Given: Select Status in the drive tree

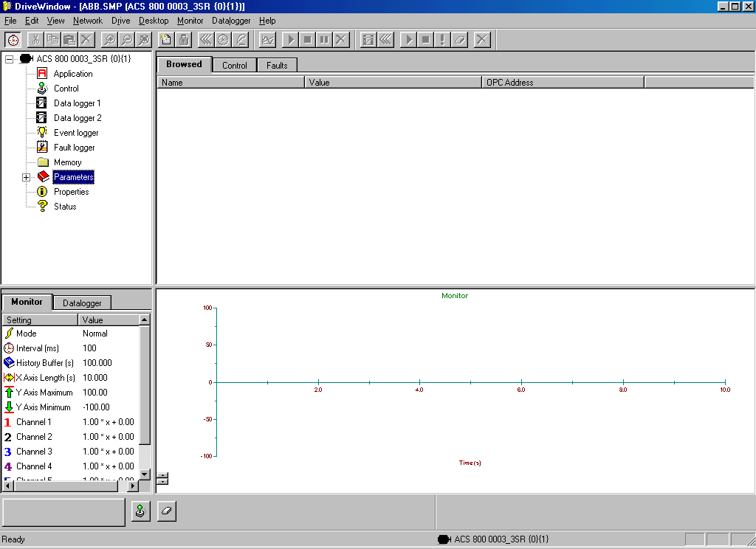Looking at the screenshot, I should click(x=65, y=207).
